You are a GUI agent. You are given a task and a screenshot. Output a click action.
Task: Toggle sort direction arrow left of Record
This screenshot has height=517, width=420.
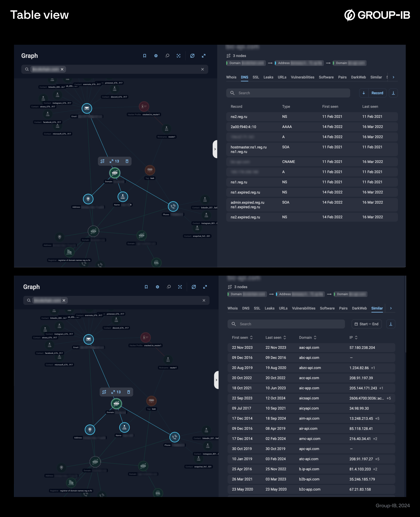pyautogui.click(x=364, y=93)
